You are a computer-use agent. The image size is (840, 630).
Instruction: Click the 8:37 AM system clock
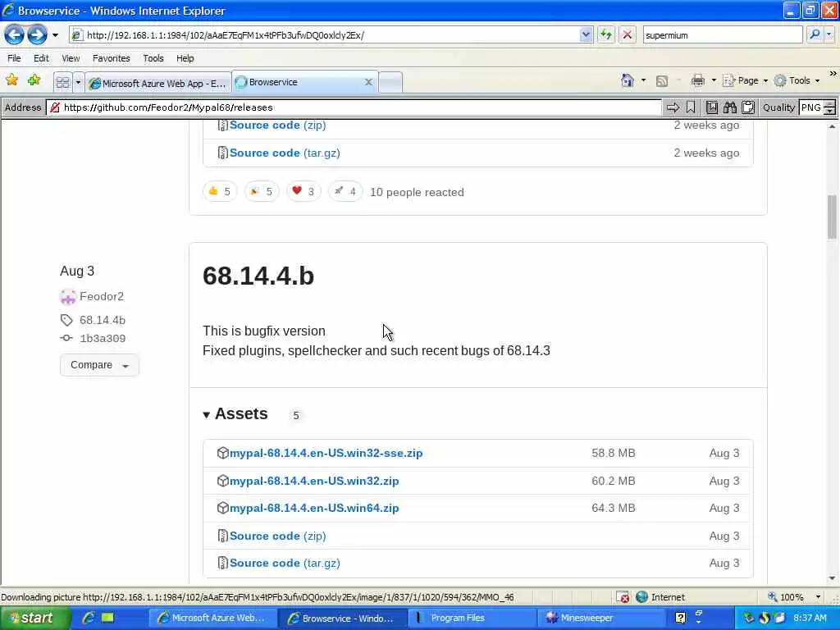810,618
